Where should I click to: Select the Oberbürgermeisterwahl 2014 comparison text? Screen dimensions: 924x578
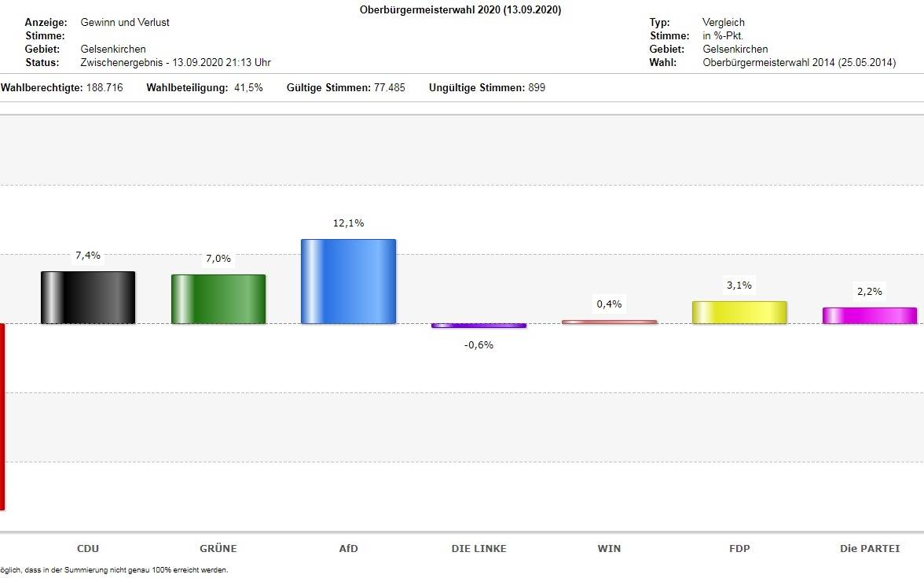click(x=798, y=62)
